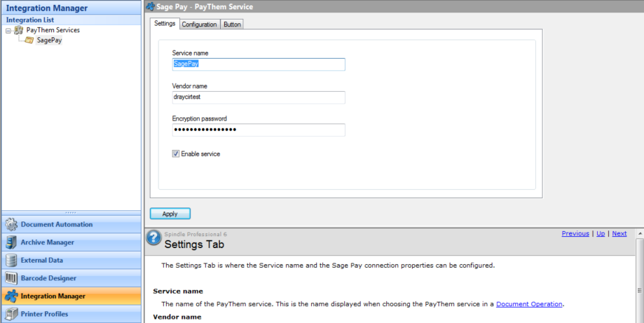Open the Barcode Designer section
The height and width of the screenshot is (323, 644).
(x=71, y=278)
